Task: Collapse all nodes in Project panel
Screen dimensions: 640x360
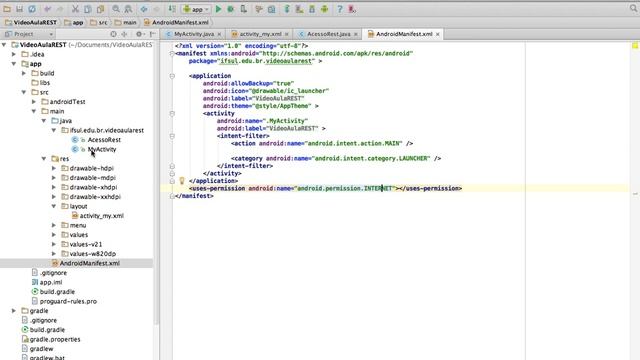Action: (x=124, y=34)
